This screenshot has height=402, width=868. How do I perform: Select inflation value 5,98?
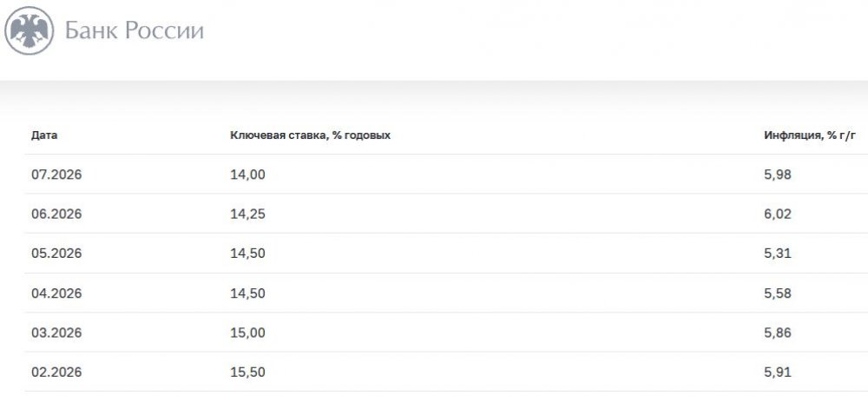click(x=778, y=175)
